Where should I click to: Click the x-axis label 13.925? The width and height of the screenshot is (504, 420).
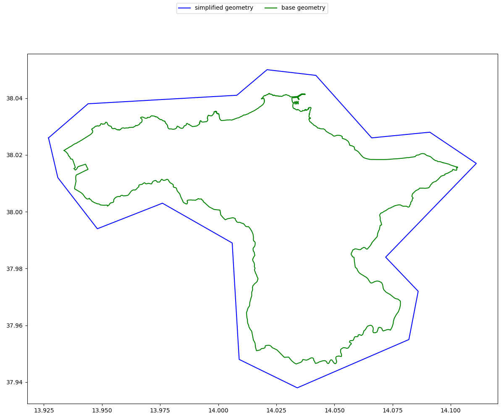click(44, 410)
